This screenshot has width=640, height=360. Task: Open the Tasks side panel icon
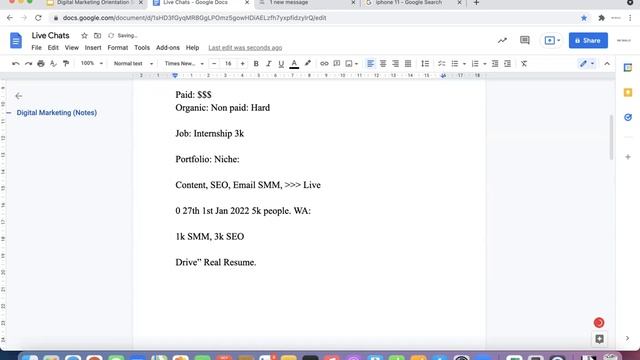click(628, 118)
